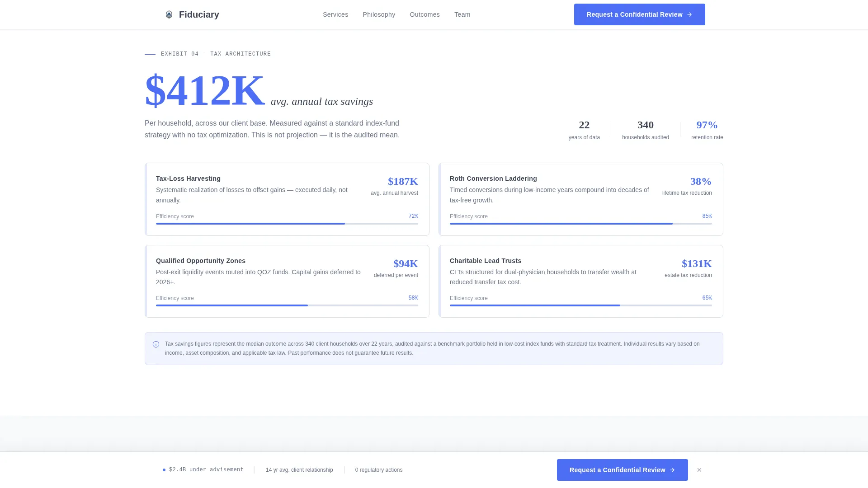The width and height of the screenshot is (868, 488).
Task: Click the 72% efficiency score label
Action: point(413,216)
